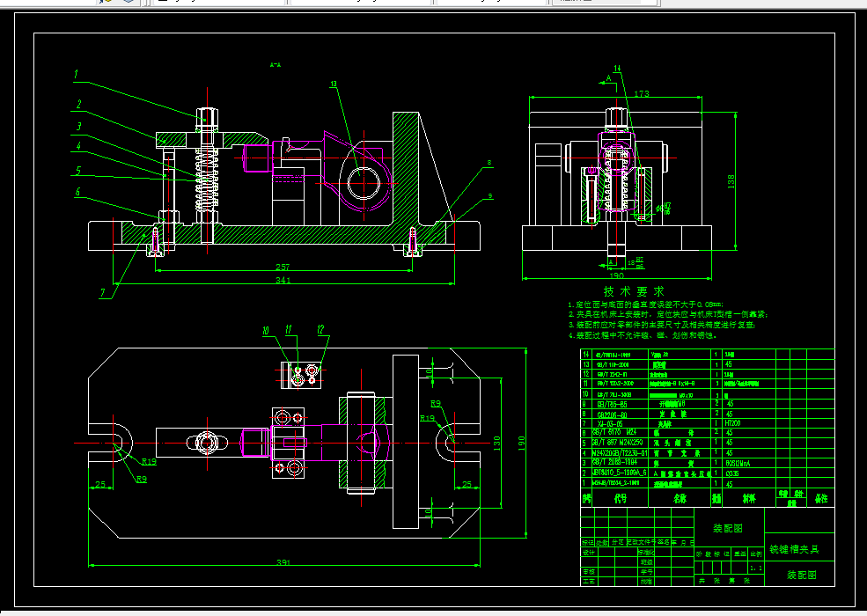Click the 审核 cell in title block
The height and width of the screenshot is (616, 867).
point(589,572)
